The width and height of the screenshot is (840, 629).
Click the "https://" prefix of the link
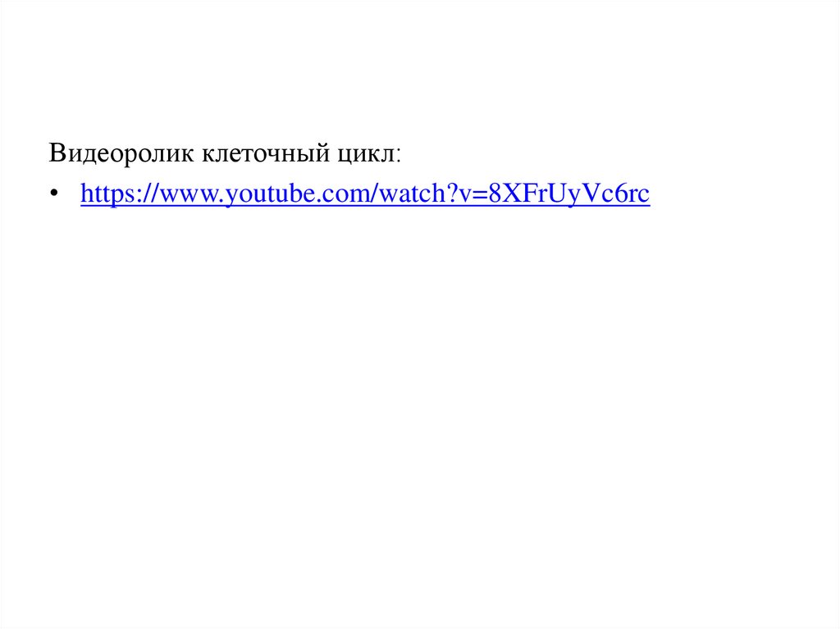click(x=120, y=194)
